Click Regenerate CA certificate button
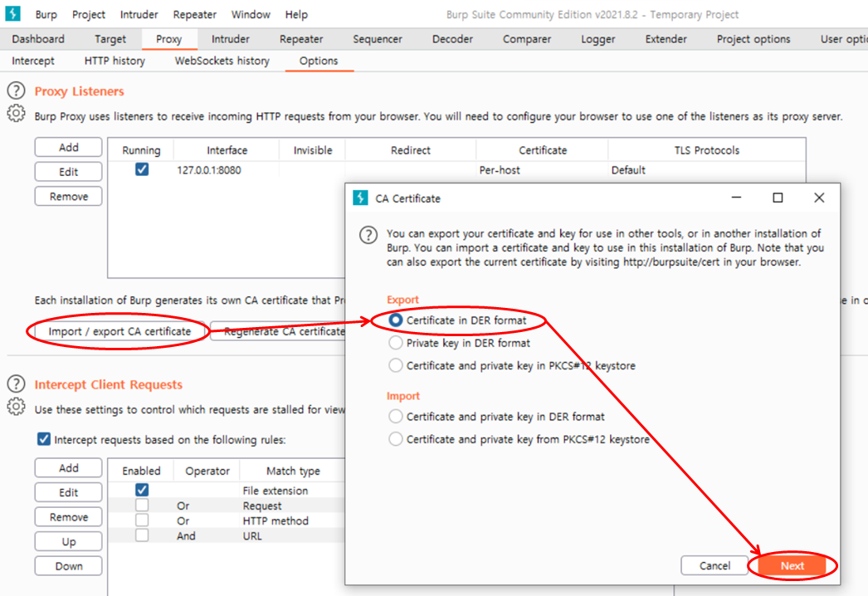The image size is (868, 596). [278, 331]
